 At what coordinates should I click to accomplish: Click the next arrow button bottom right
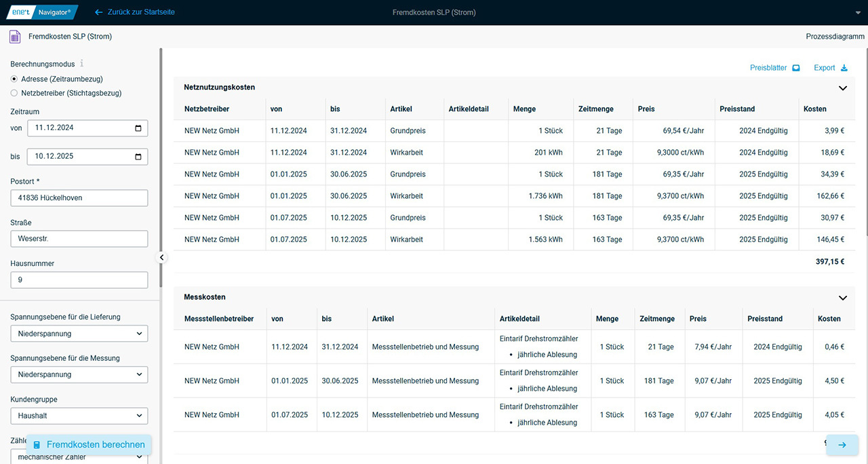[x=842, y=445]
